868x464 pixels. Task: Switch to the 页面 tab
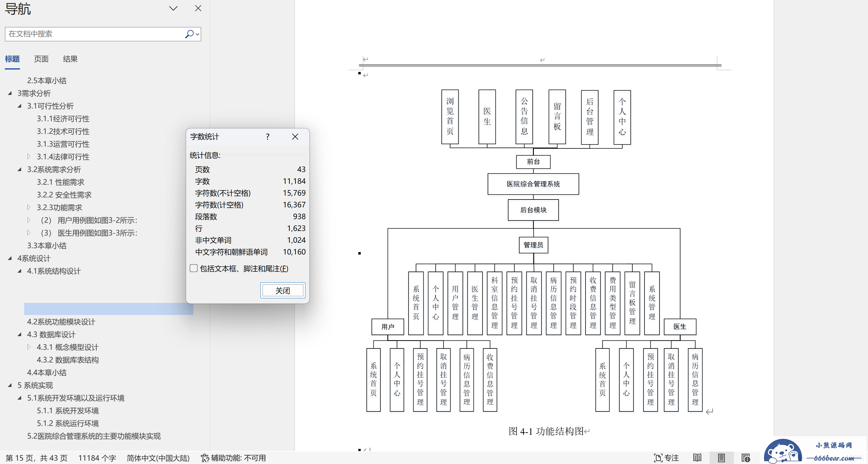(x=41, y=59)
